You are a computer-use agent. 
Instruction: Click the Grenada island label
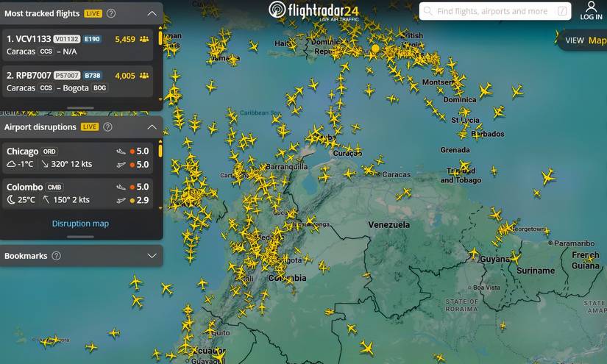pos(455,150)
